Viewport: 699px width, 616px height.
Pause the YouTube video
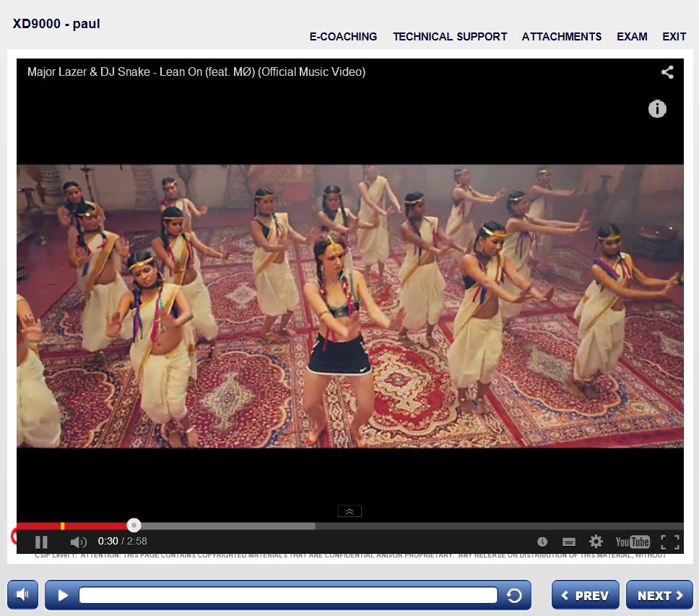(41, 542)
